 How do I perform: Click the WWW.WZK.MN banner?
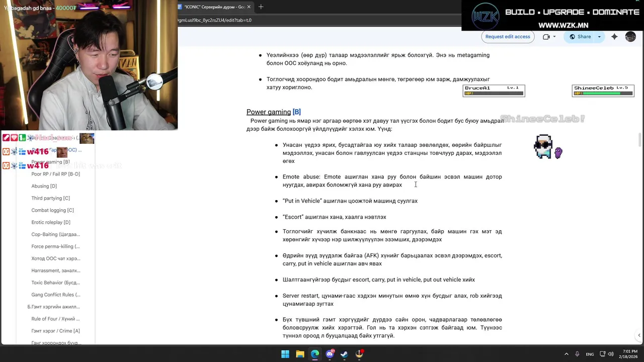[563, 25]
